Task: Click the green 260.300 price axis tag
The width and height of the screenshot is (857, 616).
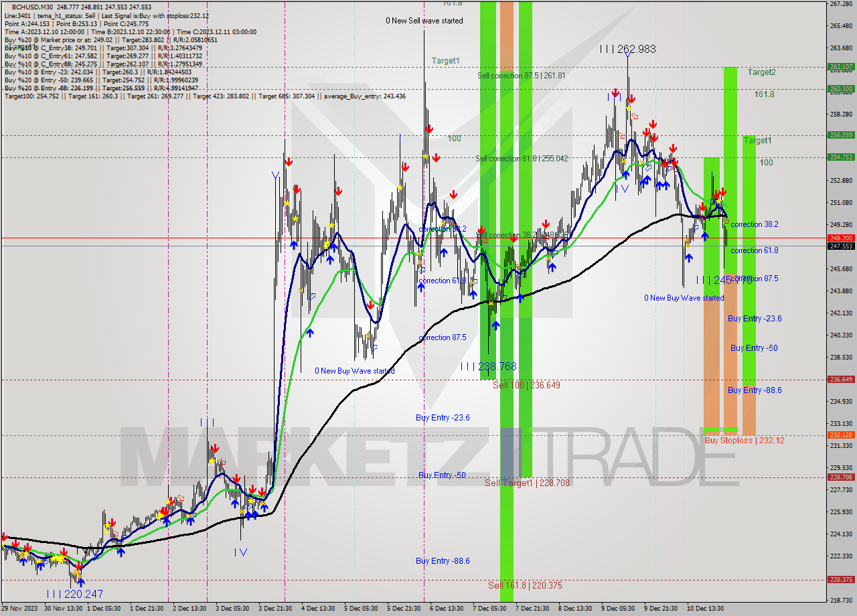Action: pyautogui.click(x=841, y=88)
